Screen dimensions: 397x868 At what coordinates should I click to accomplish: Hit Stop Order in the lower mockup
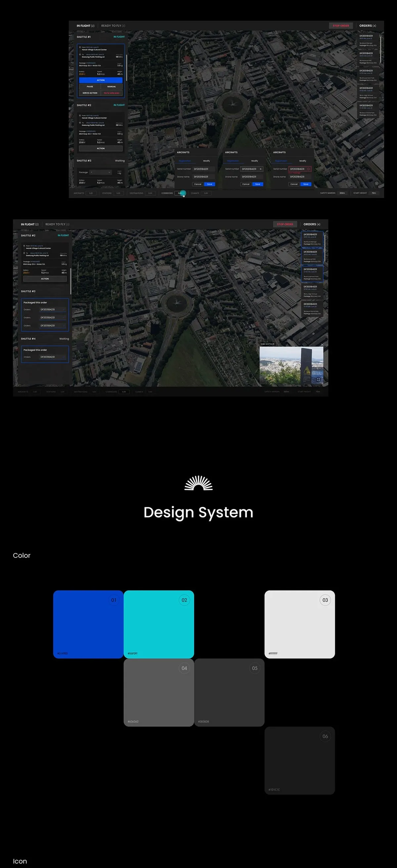pyautogui.click(x=285, y=225)
